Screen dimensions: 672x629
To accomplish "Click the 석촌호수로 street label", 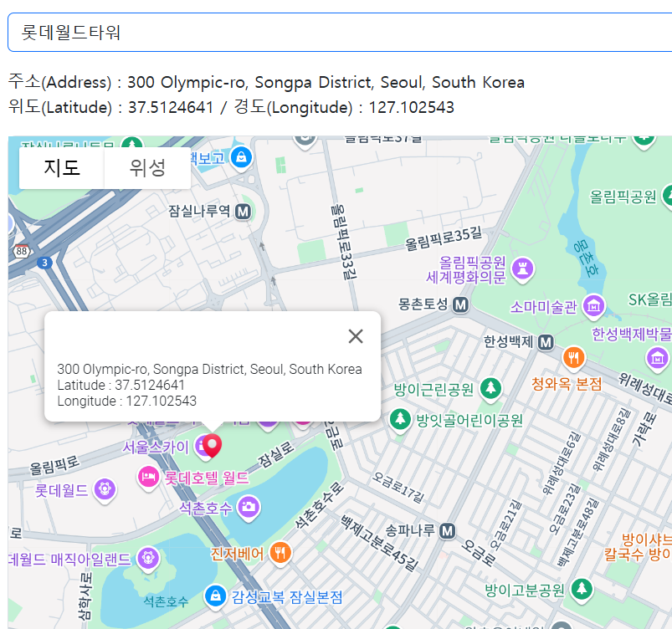I will [x=319, y=505].
